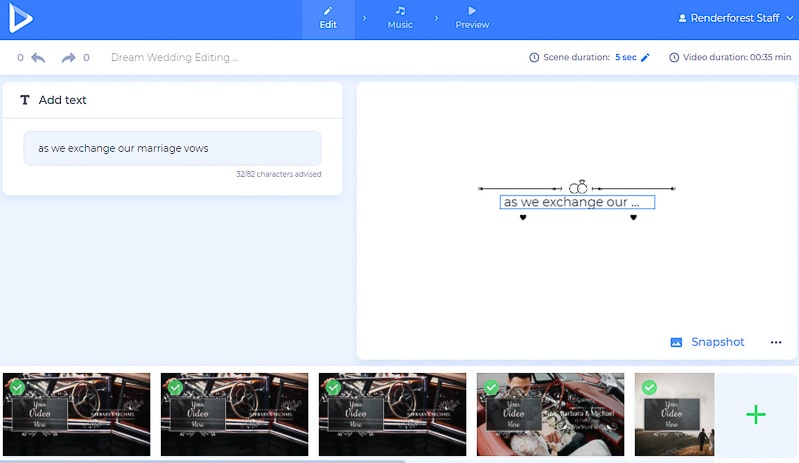Switch to the Music tab

coord(400,19)
